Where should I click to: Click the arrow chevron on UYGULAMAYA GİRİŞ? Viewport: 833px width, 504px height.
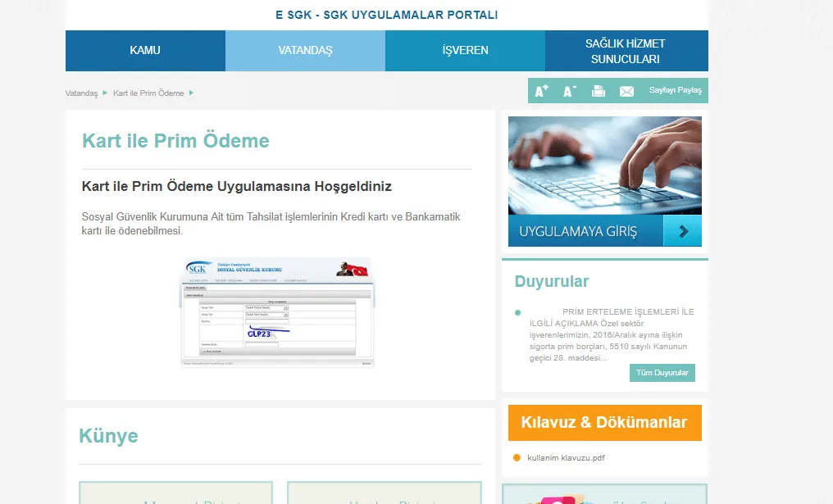tap(683, 231)
